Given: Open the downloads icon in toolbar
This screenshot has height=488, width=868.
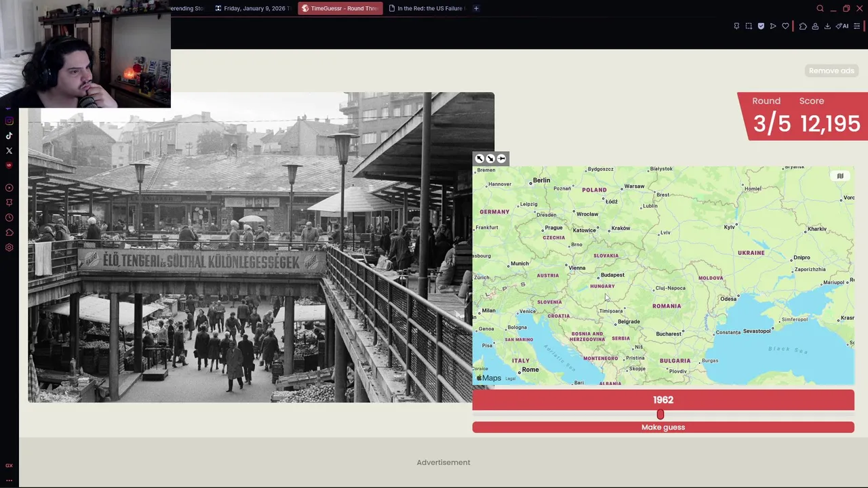Looking at the screenshot, I should [827, 26].
